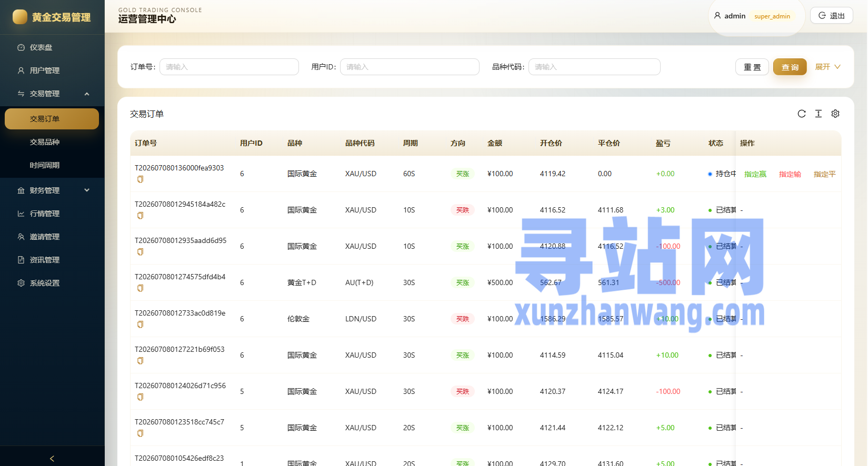Click the +3.00 profit value
868x466 pixels.
[665, 210]
